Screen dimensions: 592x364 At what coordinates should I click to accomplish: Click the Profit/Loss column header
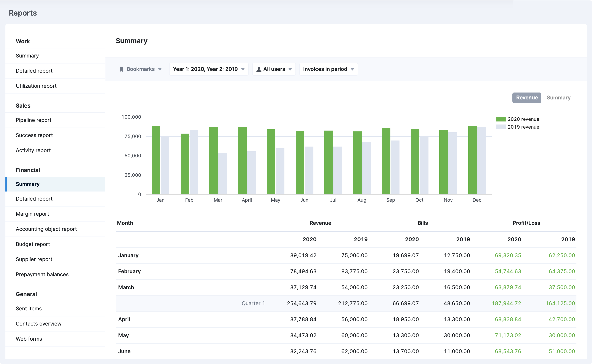(526, 223)
